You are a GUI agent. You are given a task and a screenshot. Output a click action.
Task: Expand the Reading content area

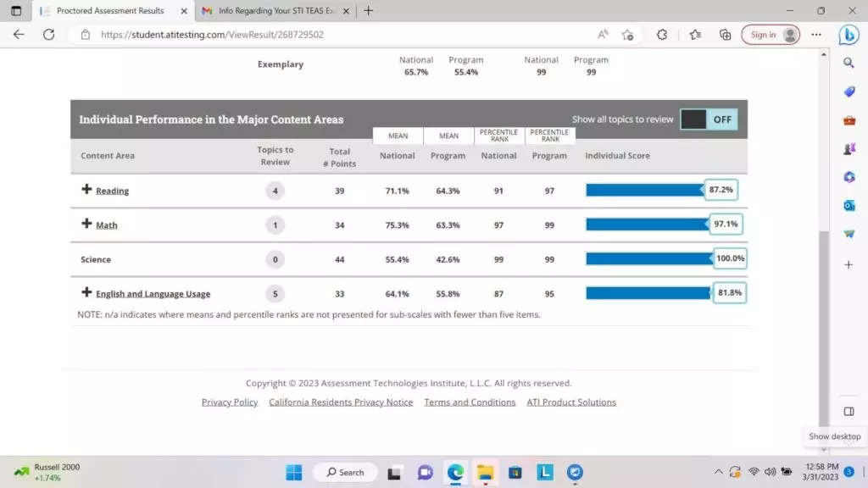click(86, 189)
